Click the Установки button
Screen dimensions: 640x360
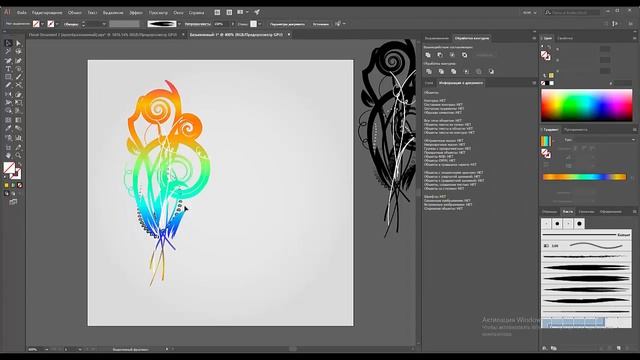[320, 24]
